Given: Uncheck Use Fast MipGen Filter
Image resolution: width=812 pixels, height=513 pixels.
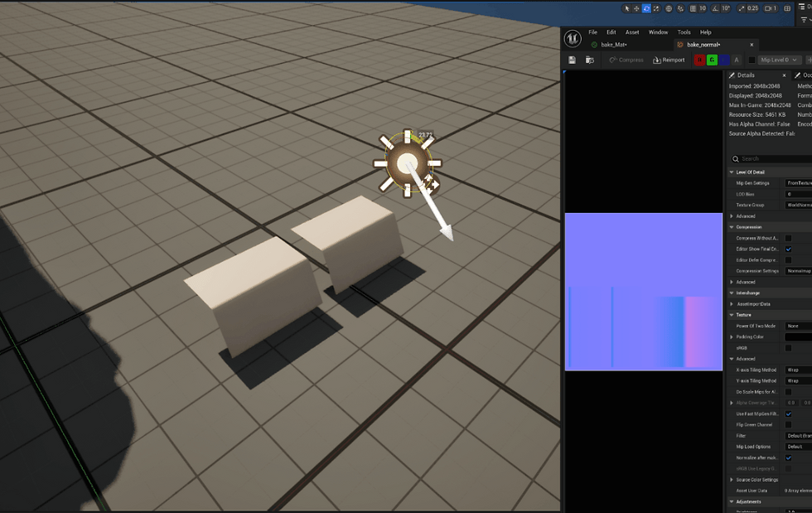Looking at the screenshot, I should point(788,414).
